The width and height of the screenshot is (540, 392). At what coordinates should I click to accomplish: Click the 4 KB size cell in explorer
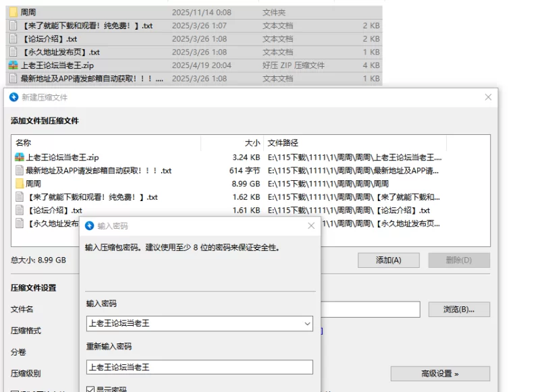[x=371, y=65]
